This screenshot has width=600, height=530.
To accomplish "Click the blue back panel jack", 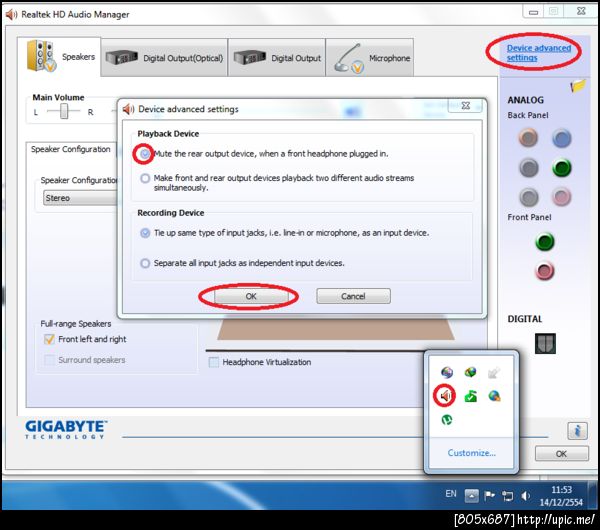I will (561, 138).
